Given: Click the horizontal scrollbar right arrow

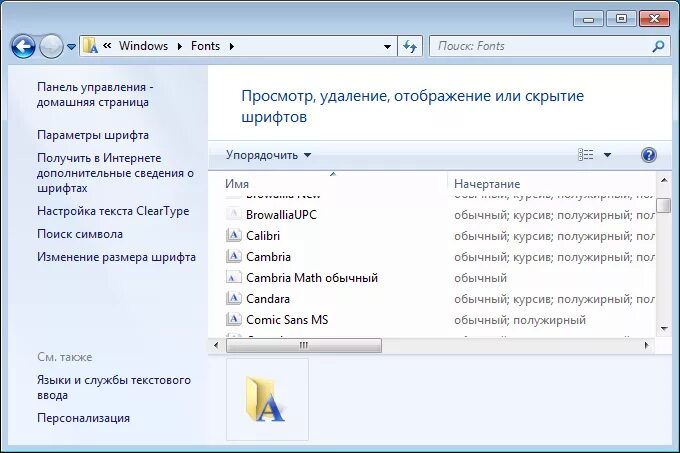Looking at the screenshot, I should [647, 345].
